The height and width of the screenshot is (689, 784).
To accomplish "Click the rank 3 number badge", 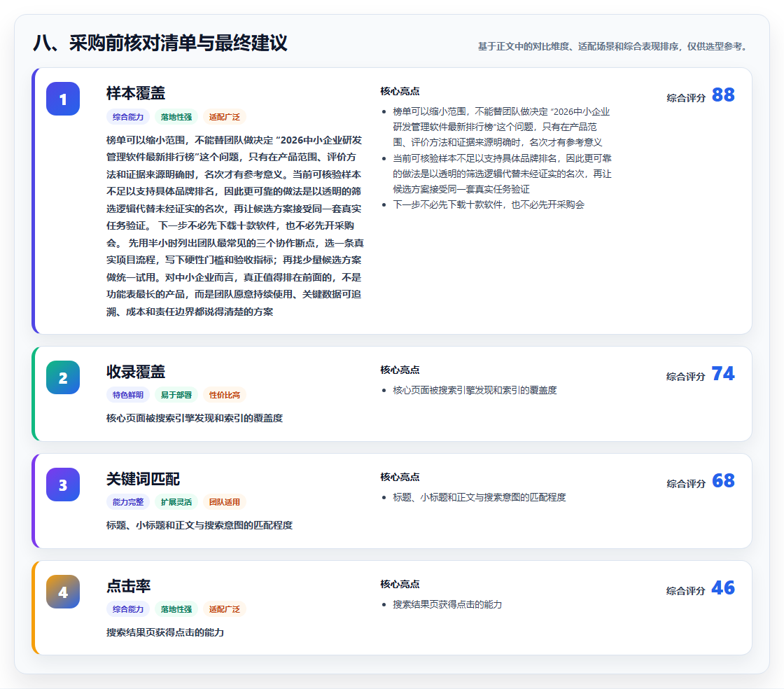I will (63, 485).
